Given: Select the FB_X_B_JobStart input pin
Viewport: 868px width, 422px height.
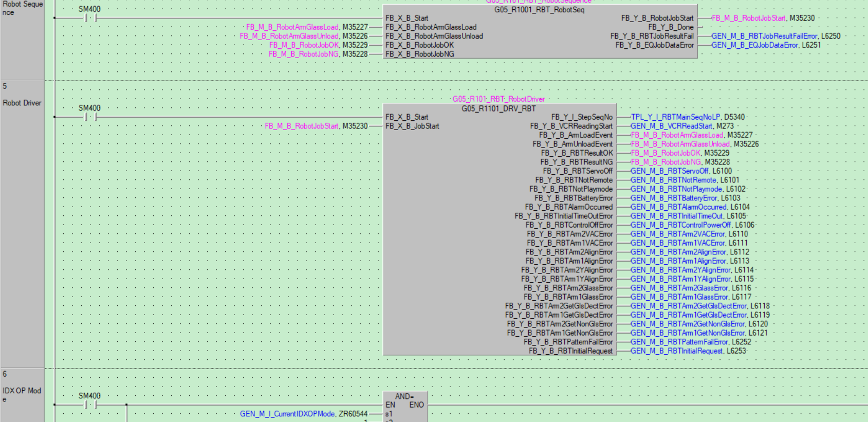Looking at the screenshot, I should coord(412,126).
